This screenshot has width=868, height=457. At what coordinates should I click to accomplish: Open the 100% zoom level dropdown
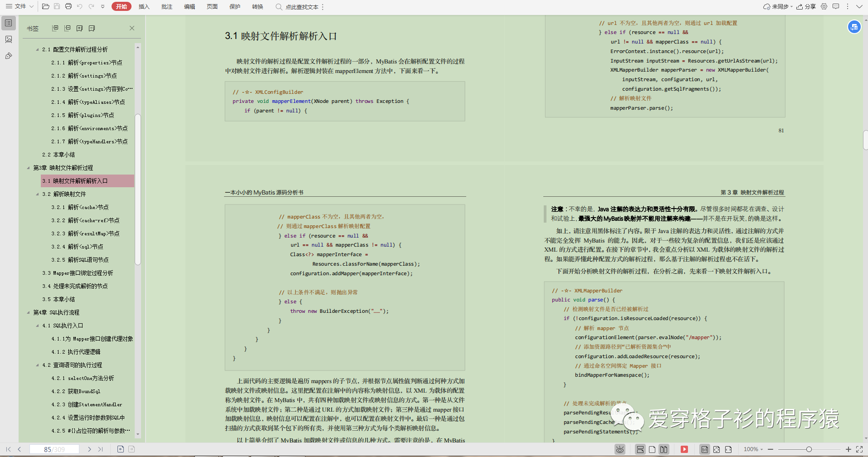pyautogui.click(x=753, y=449)
